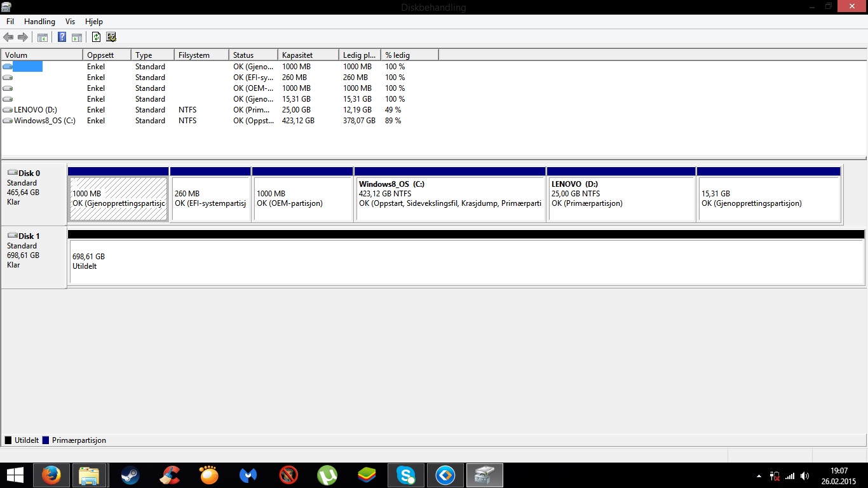Sort by the Status column header
This screenshot has height=488, width=868.
coord(254,55)
